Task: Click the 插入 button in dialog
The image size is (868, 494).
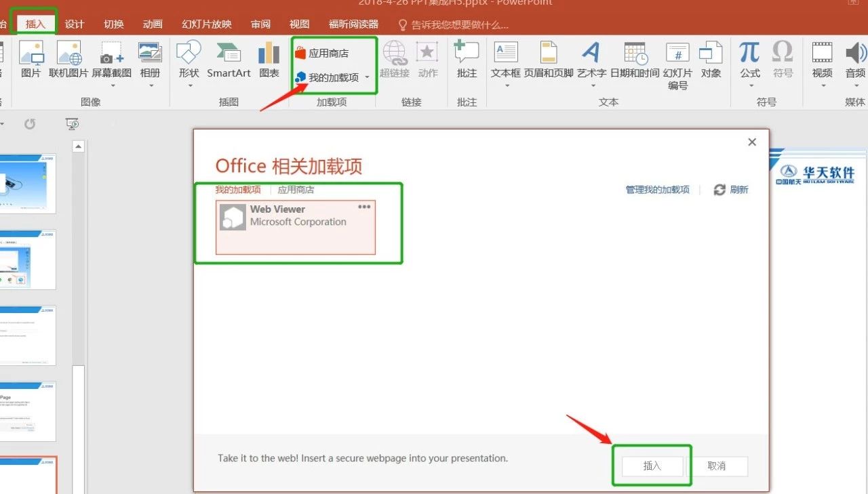Action: (652, 466)
